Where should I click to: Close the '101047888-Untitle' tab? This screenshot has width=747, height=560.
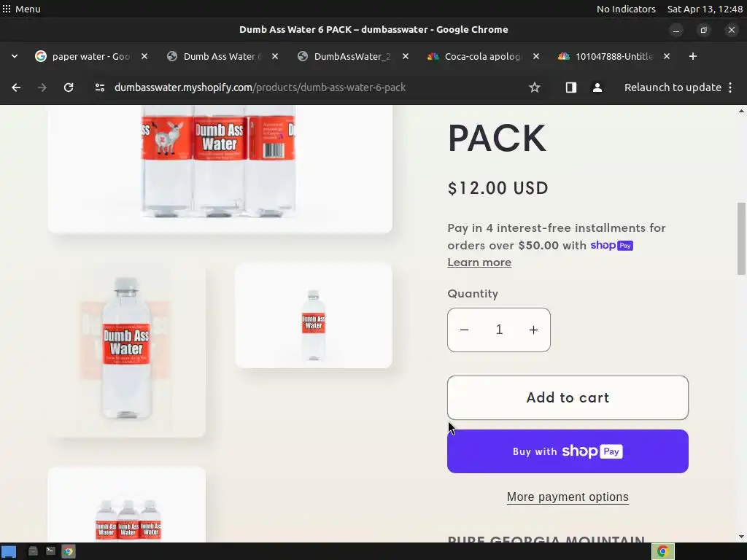[x=667, y=56]
